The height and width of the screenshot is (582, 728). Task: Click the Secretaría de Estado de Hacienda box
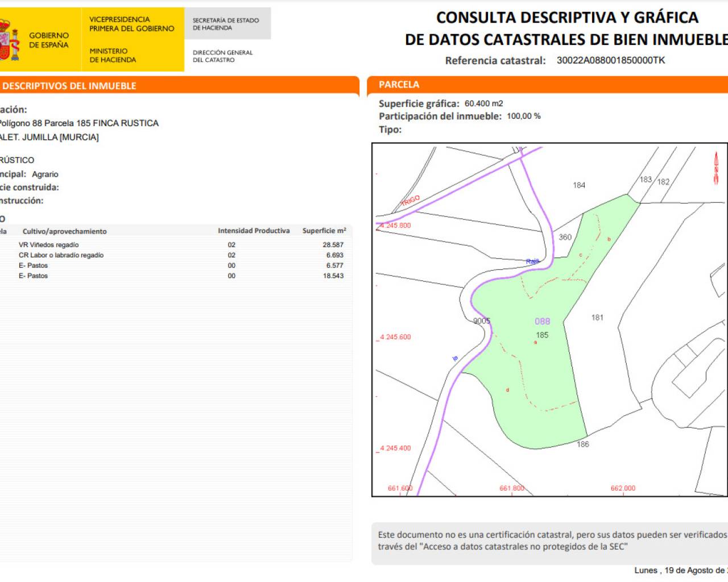tap(227, 24)
